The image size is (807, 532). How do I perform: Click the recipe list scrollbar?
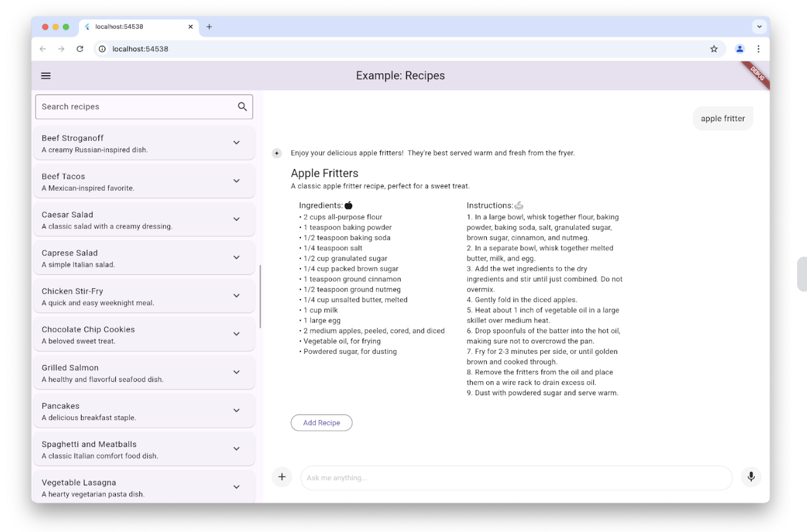pos(260,297)
